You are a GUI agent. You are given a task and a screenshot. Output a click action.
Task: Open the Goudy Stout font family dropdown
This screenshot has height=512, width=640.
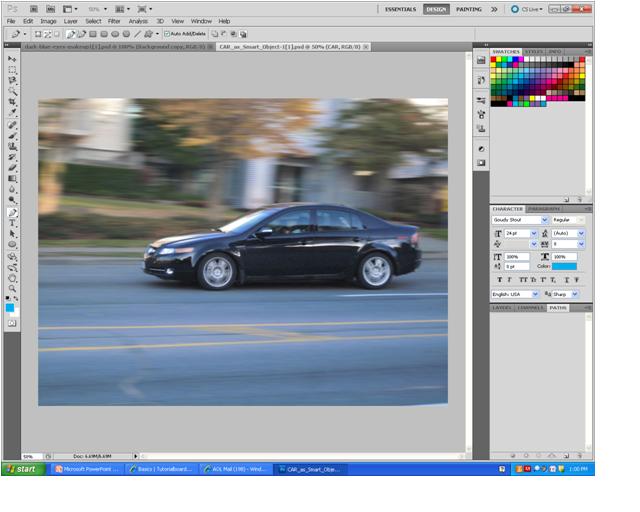pyautogui.click(x=544, y=220)
